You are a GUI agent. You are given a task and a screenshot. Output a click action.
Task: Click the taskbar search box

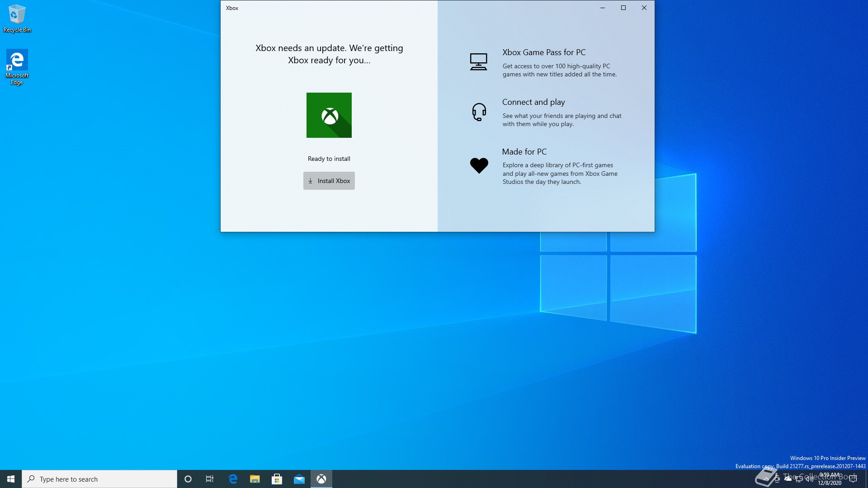[99, 479]
